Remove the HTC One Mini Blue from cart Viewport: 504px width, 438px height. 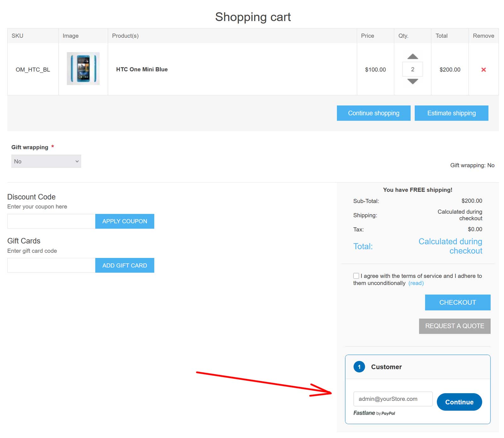pyautogui.click(x=484, y=70)
